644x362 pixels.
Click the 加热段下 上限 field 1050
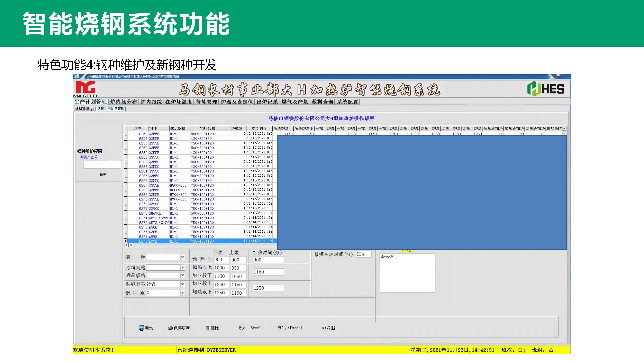[238, 276]
